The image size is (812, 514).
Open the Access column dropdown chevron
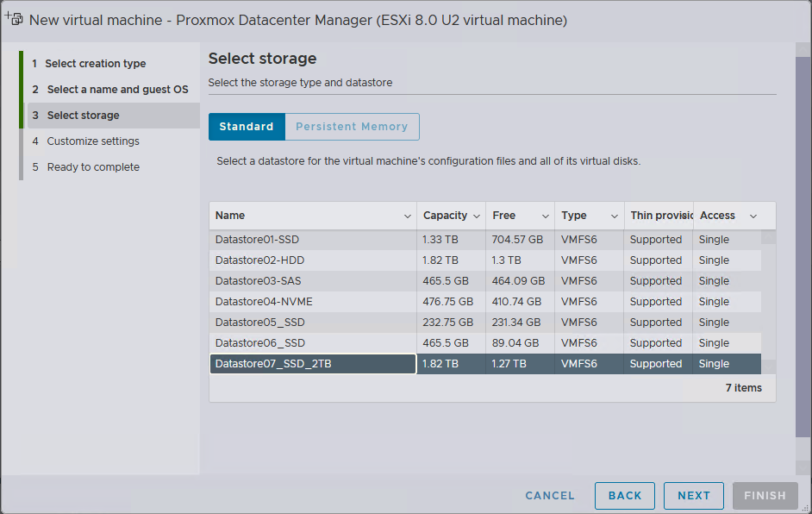tap(753, 216)
